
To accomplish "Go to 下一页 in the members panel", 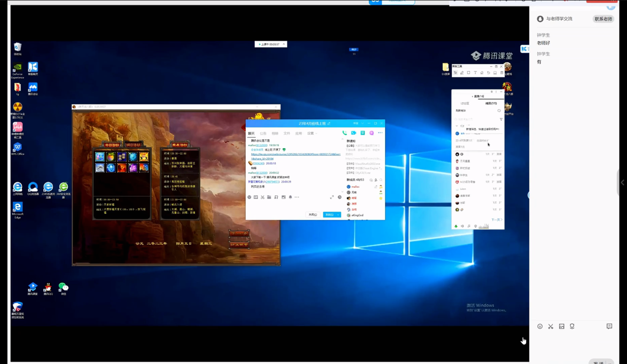I will (497, 220).
